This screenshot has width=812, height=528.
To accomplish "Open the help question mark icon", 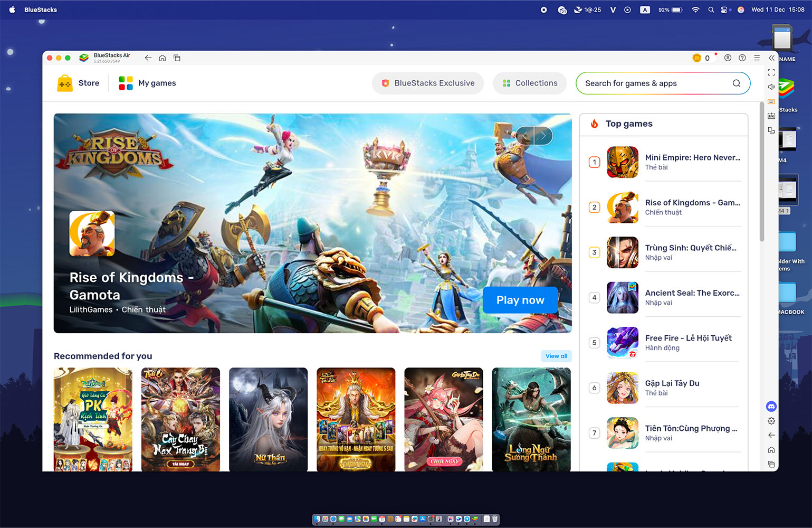I will 742,58.
